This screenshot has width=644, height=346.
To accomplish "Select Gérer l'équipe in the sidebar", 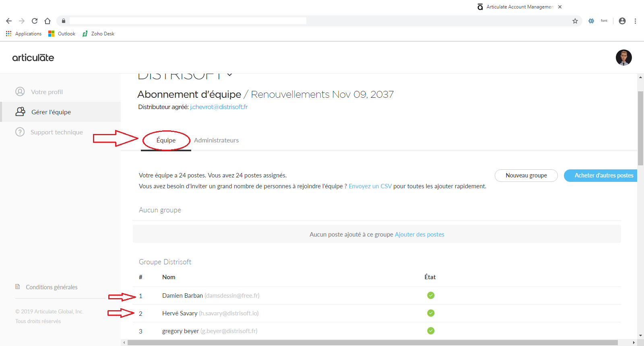I will coord(61,112).
